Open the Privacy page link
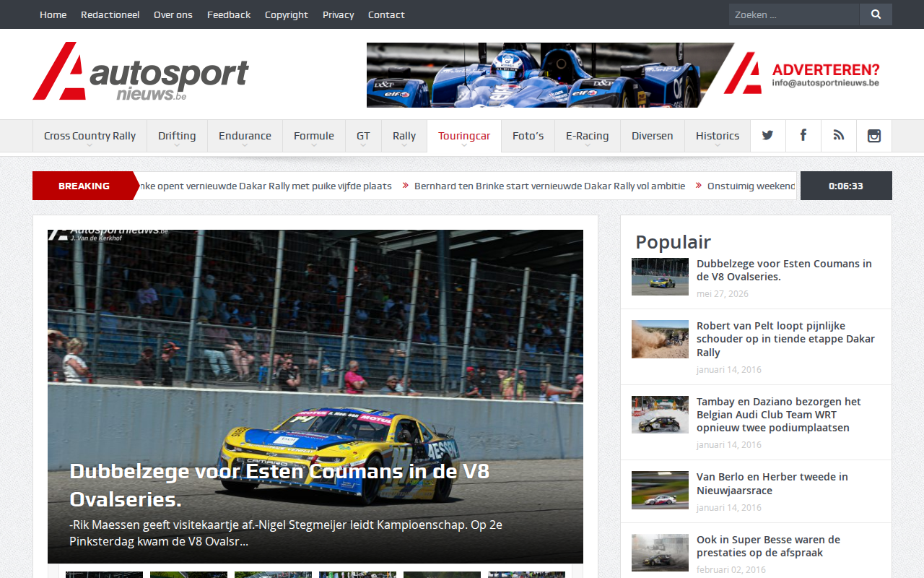Image resolution: width=924 pixels, height=578 pixels. click(x=338, y=14)
